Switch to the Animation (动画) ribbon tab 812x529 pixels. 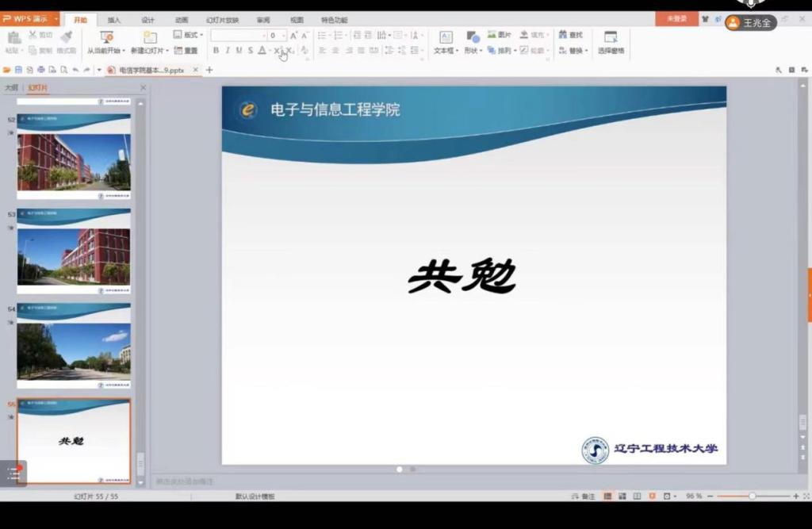(x=182, y=20)
